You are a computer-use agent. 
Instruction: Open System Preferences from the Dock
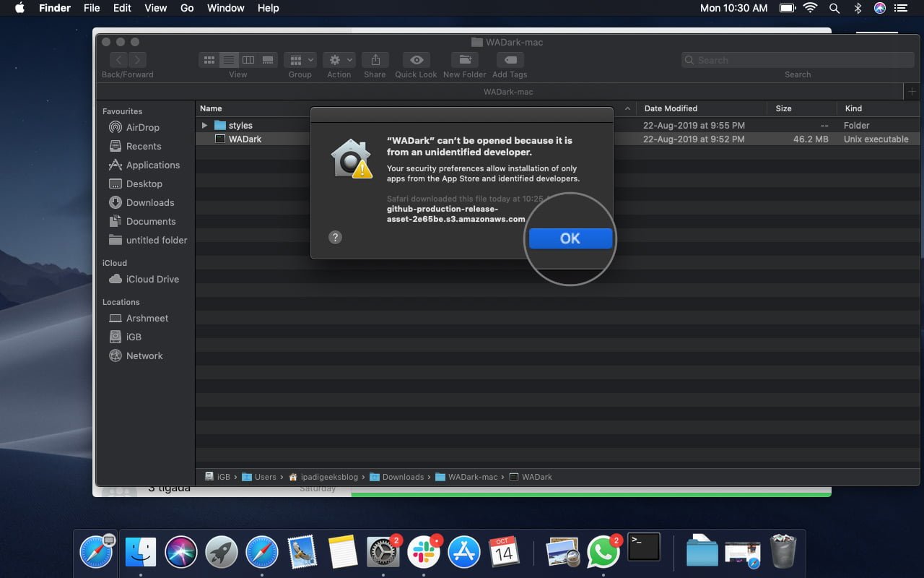coord(383,553)
